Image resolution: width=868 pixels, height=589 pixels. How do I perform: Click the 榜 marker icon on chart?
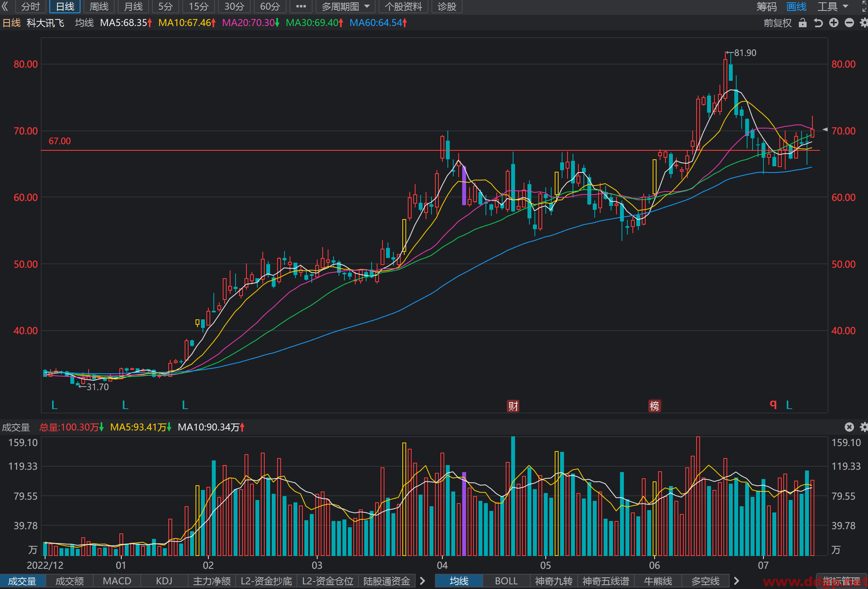pos(655,406)
